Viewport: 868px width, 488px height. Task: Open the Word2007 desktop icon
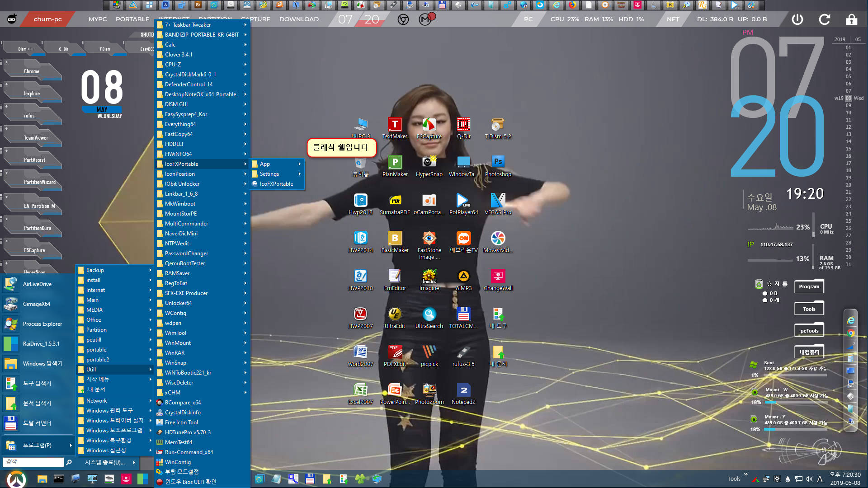click(360, 356)
